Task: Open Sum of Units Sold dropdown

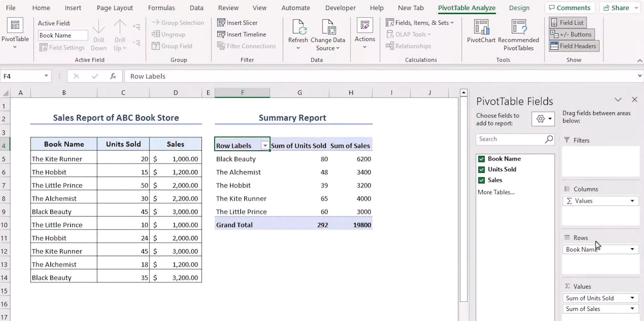Action: pos(632,298)
